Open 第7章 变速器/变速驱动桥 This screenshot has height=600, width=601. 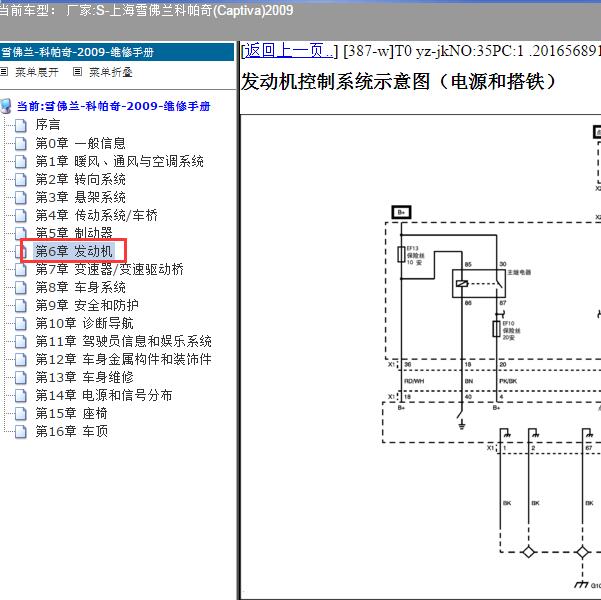coord(110,269)
